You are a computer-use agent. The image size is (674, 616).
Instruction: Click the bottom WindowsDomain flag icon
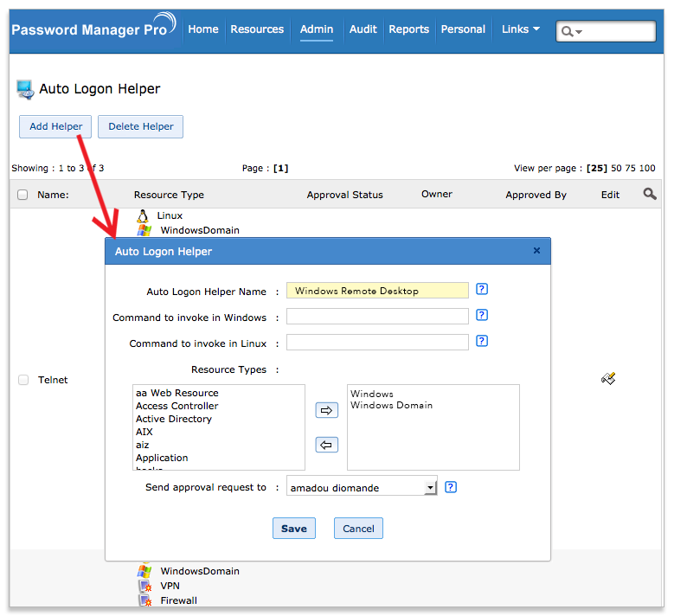click(x=144, y=571)
